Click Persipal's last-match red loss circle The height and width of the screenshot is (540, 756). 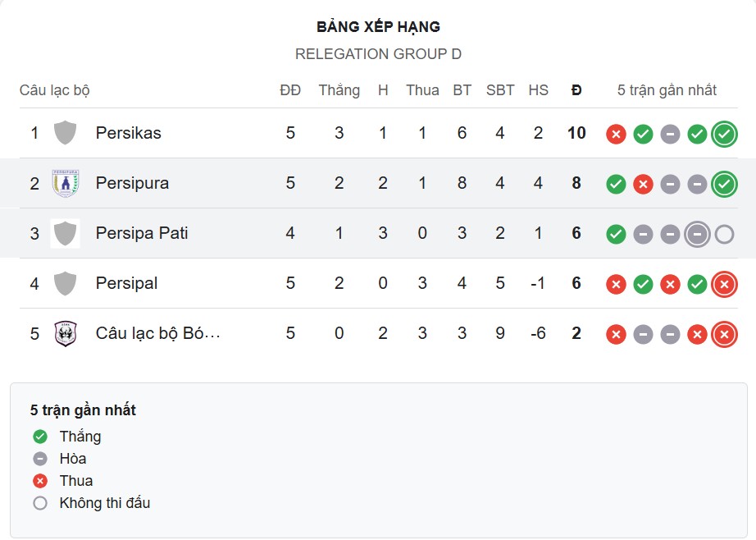[x=723, y=284]
